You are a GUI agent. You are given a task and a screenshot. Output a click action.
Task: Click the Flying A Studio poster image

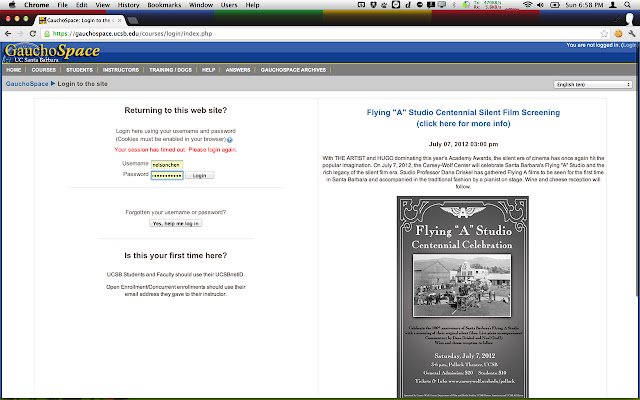(463, 297)
